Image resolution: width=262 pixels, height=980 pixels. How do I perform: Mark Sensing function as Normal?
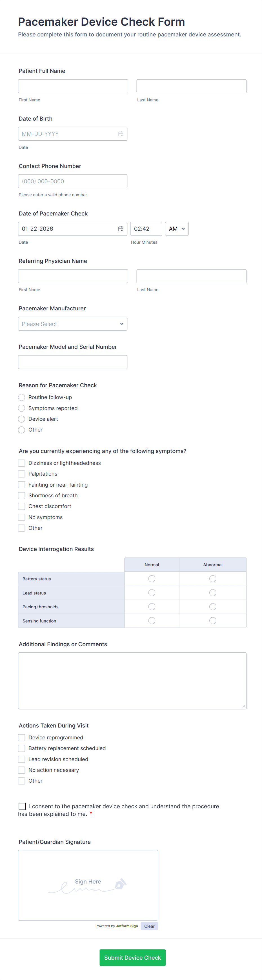coord(152,620)
